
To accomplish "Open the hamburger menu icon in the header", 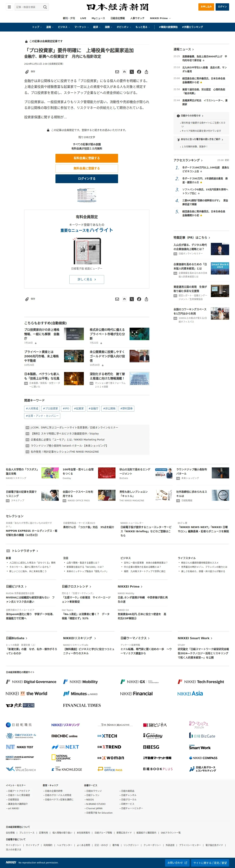I will (x=9, y=7).
